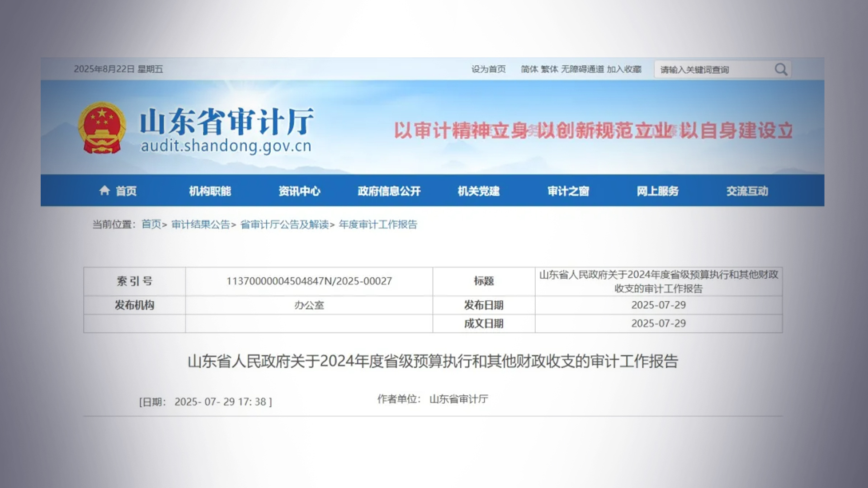Switch to 繁体 Chinese
Image resolution: width=868 pixels, height=488 pixels.
click(549, 69)
